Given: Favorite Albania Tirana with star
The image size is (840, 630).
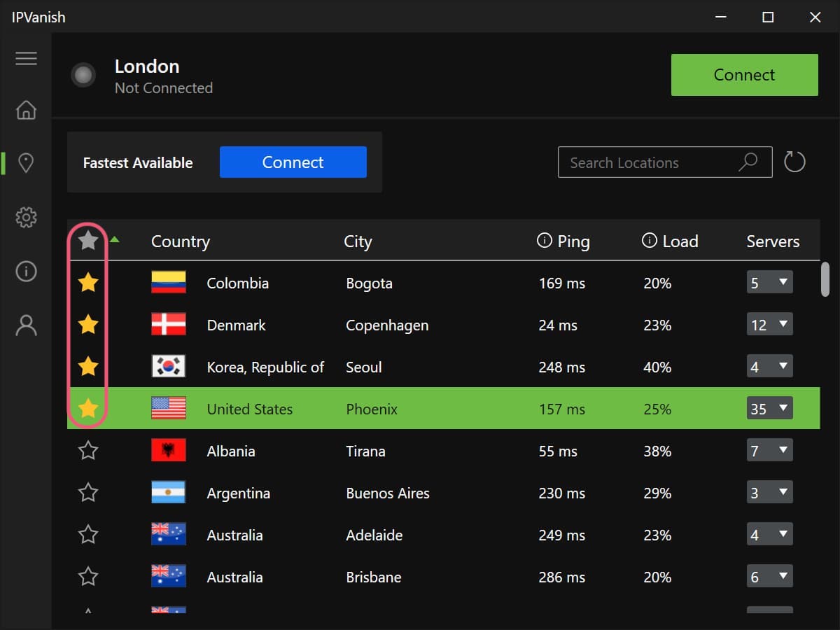Looking at the screenshot, I should pos(88,451).
